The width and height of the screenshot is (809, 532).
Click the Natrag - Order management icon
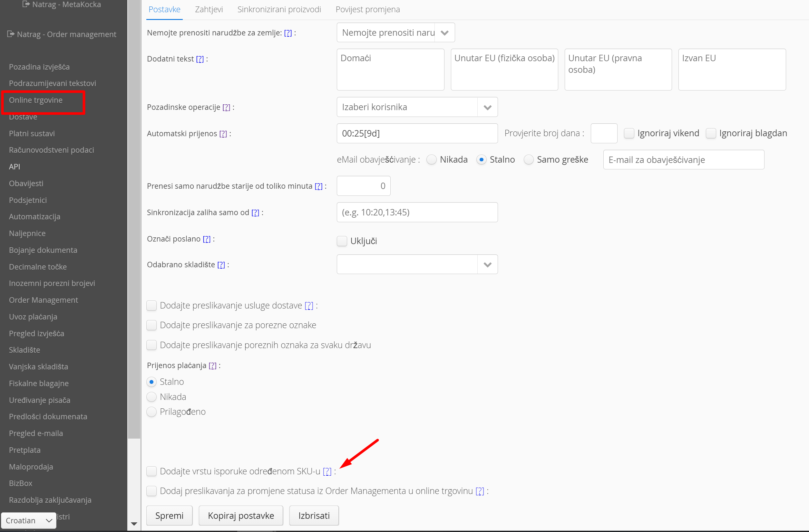coord(11,34)
